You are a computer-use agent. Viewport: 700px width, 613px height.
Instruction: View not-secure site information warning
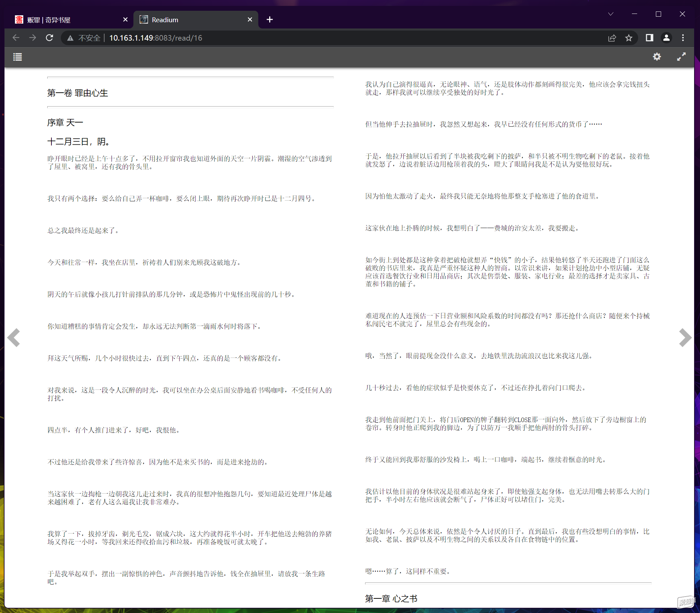click(84, 38)
